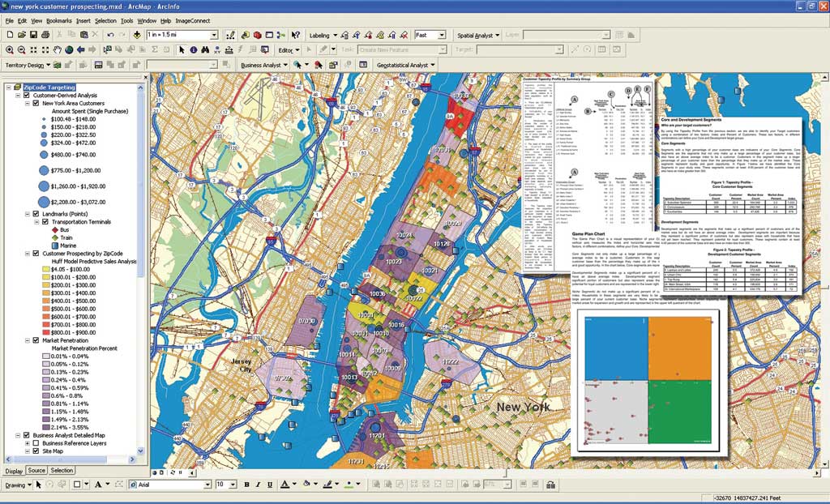This screenshot has width=830, height=504.
Task: Open the Selection menu
Action: click(105, 20)
